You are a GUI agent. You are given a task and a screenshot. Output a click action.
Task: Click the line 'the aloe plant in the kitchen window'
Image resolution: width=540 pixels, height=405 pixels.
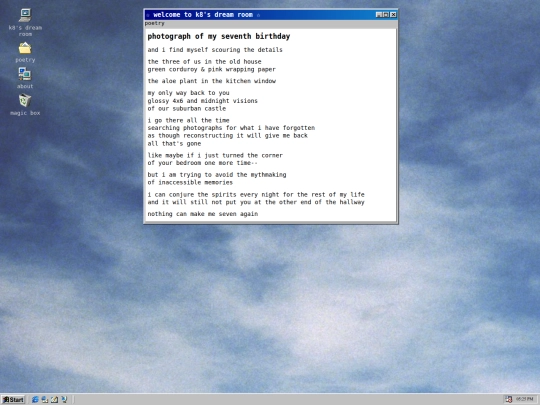click(x=211, y=81)
